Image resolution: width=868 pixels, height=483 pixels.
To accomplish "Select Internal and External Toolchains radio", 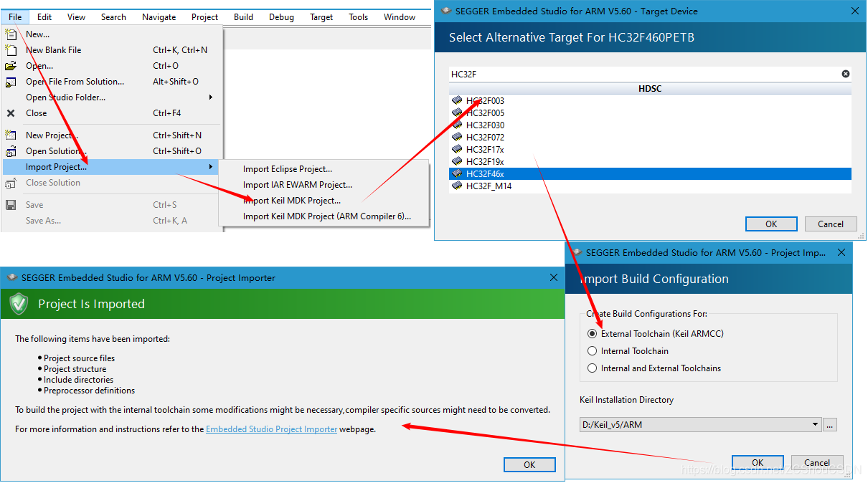I will click(x=592, y=368).
